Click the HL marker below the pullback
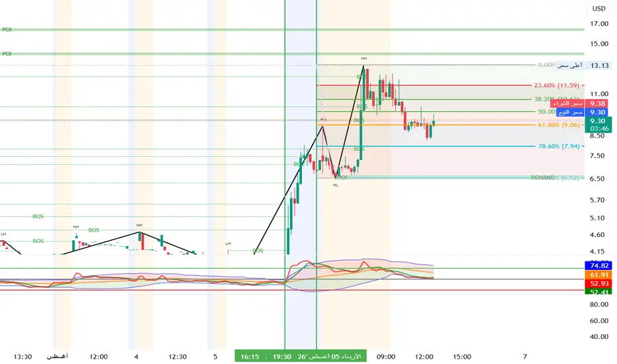The width and height of the screenshot is (617, 364). pos(335,185)
